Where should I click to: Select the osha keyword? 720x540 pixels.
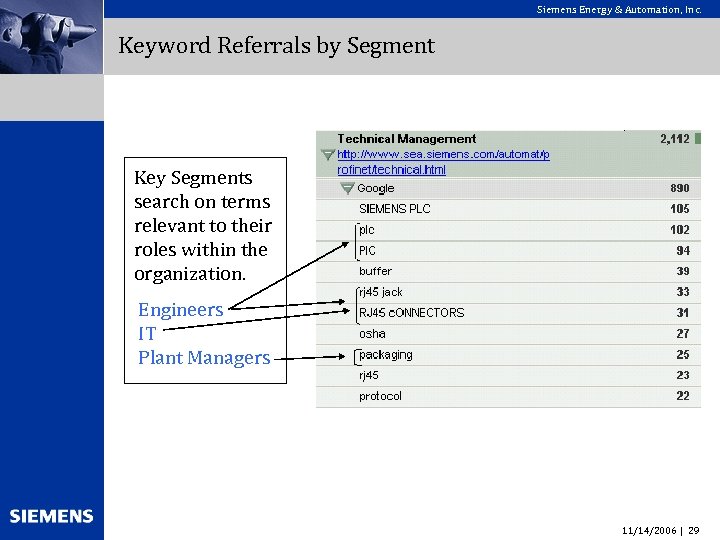[x=372, y=334]
